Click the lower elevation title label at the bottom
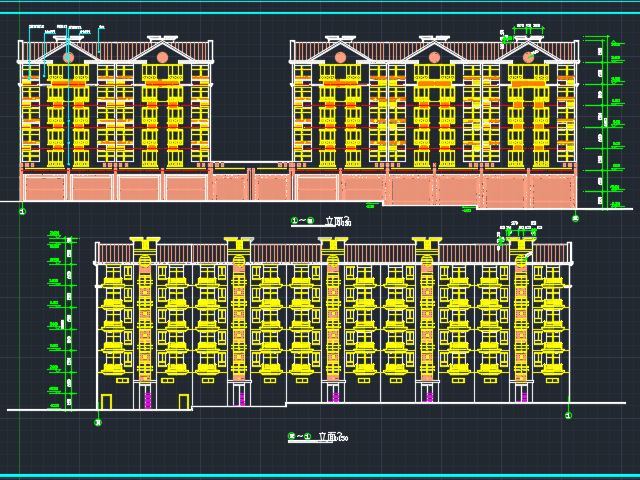This screenshot has height=480, width=640. coord(320,437)
